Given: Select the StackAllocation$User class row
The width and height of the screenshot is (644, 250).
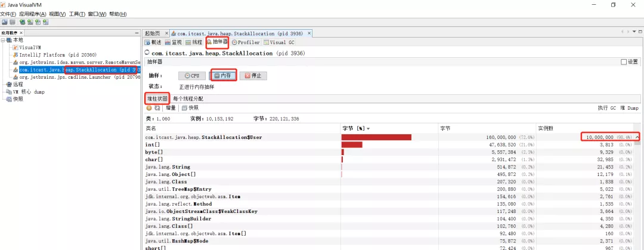Looking at the screenshot, I should 389,137.
